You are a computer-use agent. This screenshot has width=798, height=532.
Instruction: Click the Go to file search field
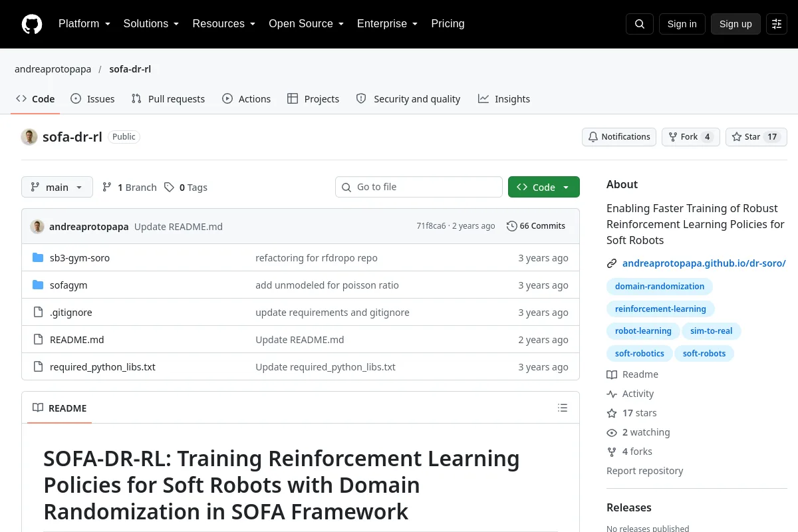point(419,187)
